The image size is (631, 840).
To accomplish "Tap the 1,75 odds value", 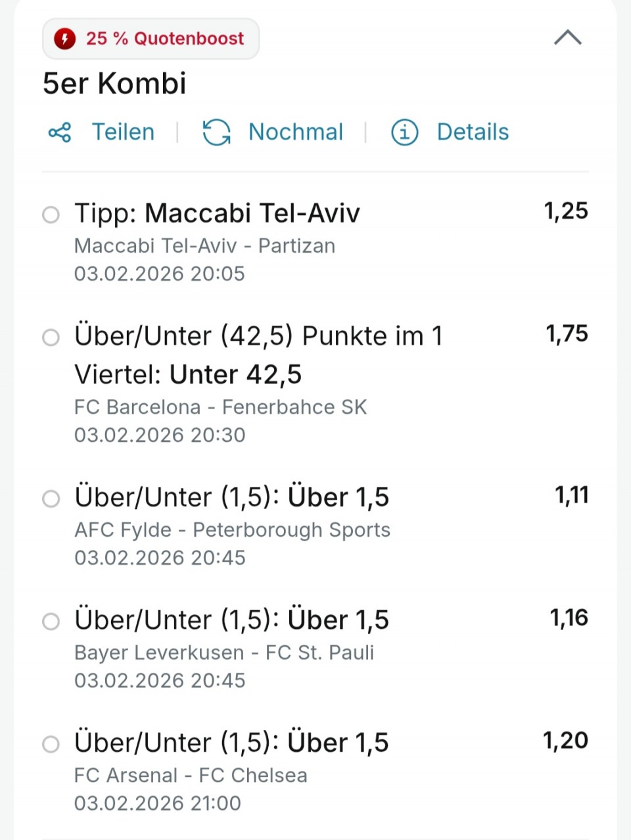I will [567, 334].
